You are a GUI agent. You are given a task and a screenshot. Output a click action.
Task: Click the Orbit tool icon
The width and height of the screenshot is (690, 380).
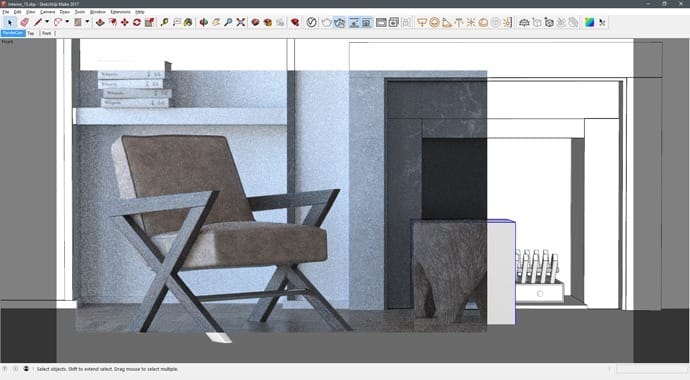204,22
